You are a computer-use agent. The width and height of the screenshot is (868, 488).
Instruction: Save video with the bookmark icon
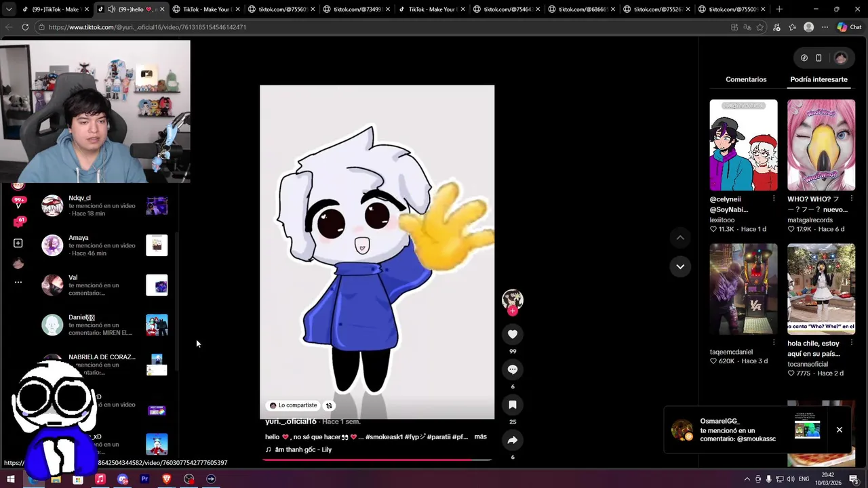click(513, 405)
